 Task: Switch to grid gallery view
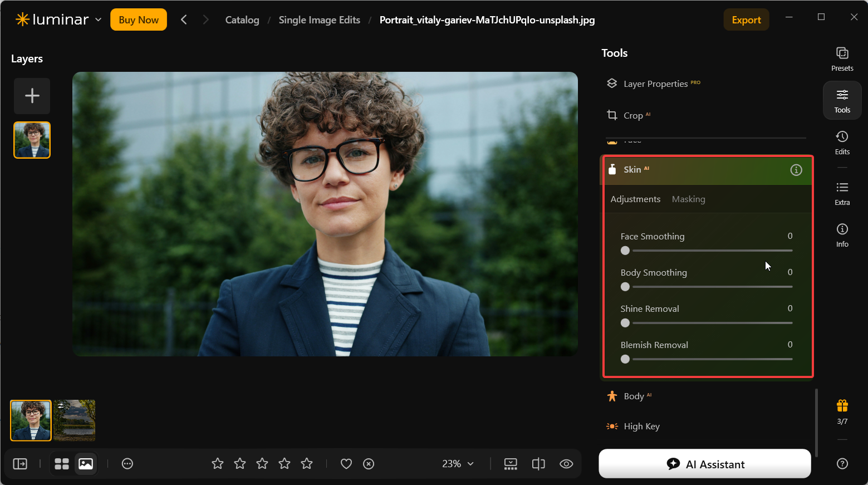62,464
